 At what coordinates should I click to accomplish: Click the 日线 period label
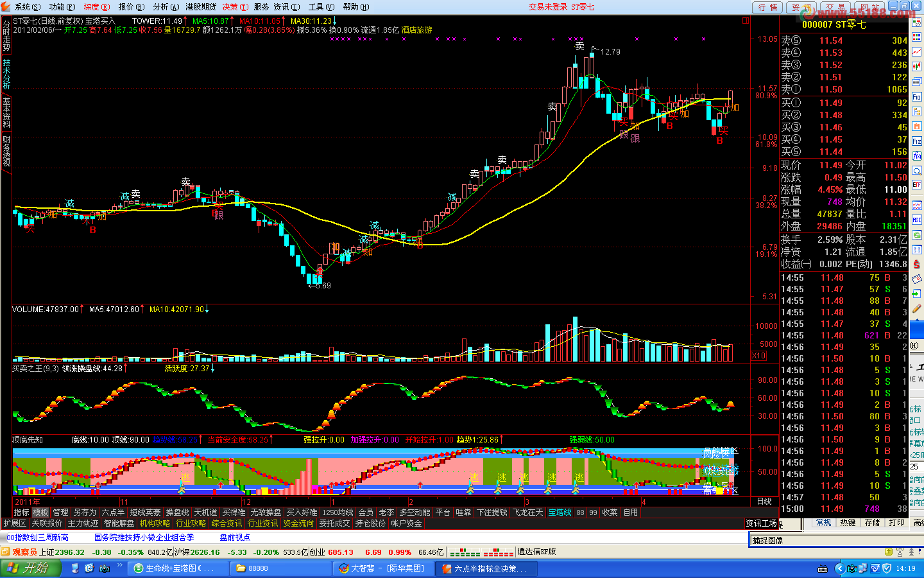(x=764, y=502)
